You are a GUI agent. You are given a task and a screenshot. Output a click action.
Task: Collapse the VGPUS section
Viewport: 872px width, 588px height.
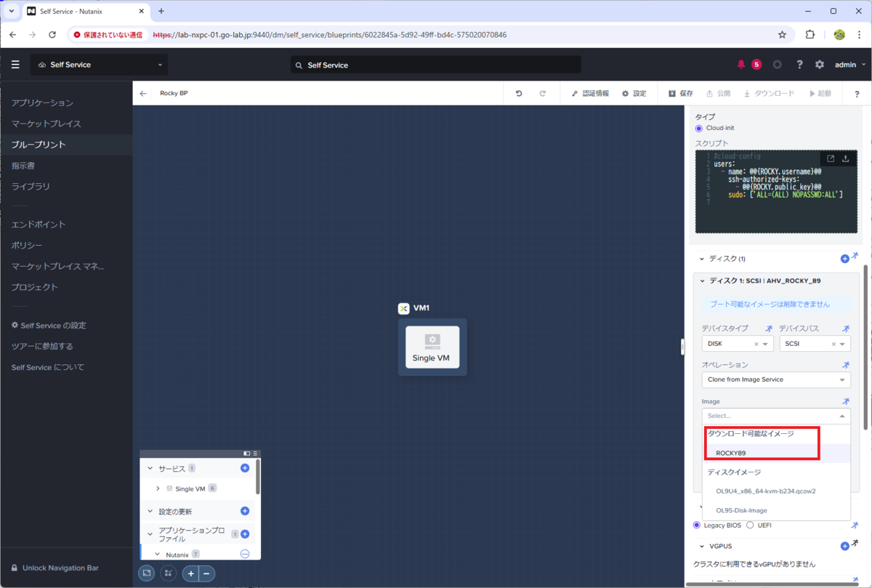[x=702, y=545]
